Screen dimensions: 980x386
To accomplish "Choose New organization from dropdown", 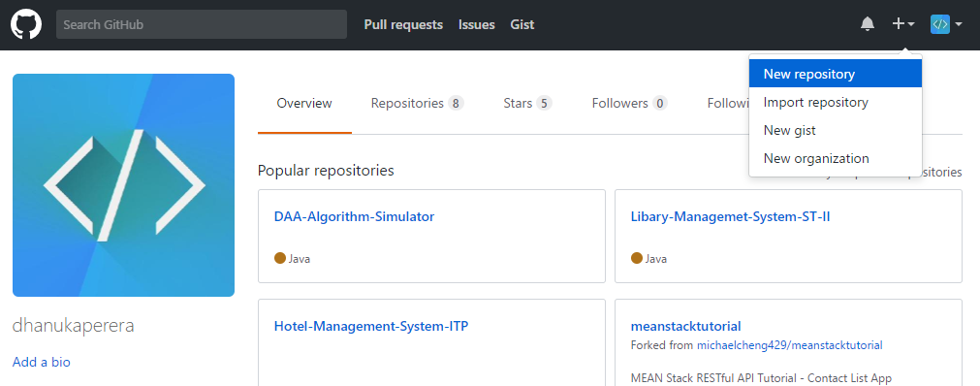I will 835,158.
